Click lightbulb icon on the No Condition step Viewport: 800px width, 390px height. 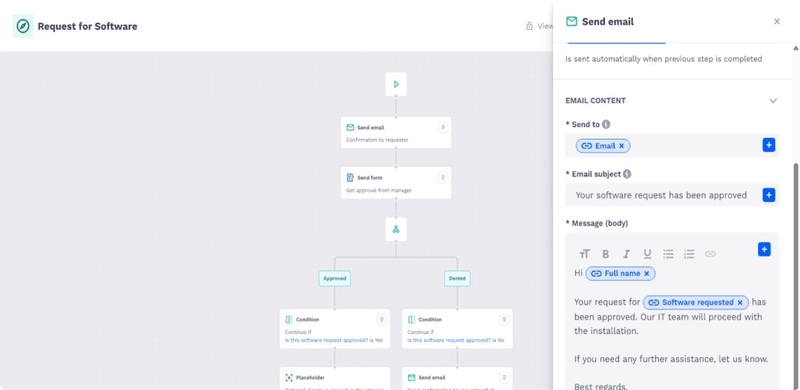click(504, 320)
